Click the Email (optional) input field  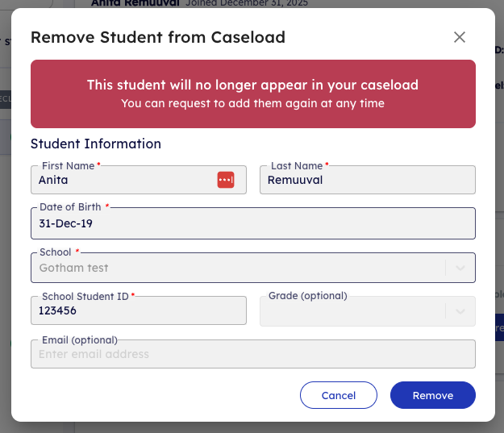coord(252,354)
